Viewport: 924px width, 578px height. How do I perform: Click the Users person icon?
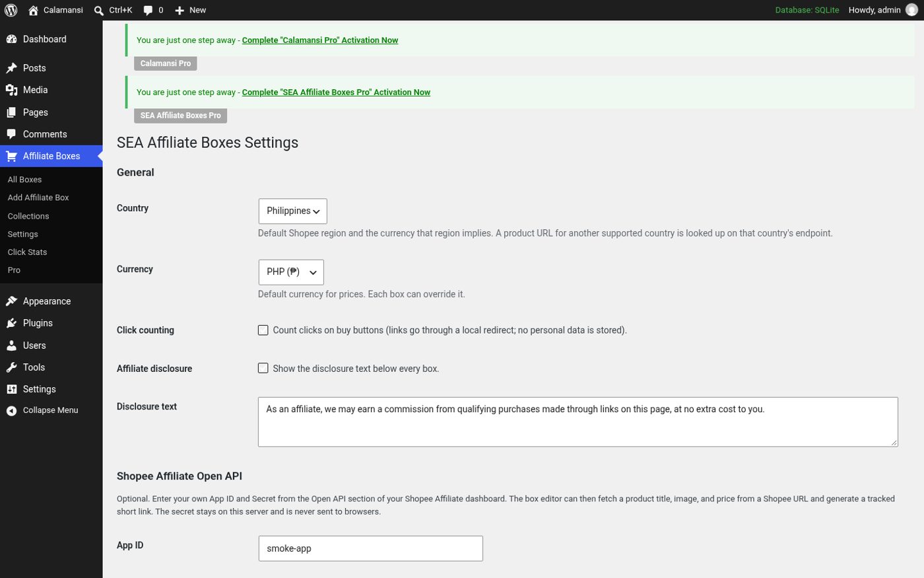click(x=11, y=345)
